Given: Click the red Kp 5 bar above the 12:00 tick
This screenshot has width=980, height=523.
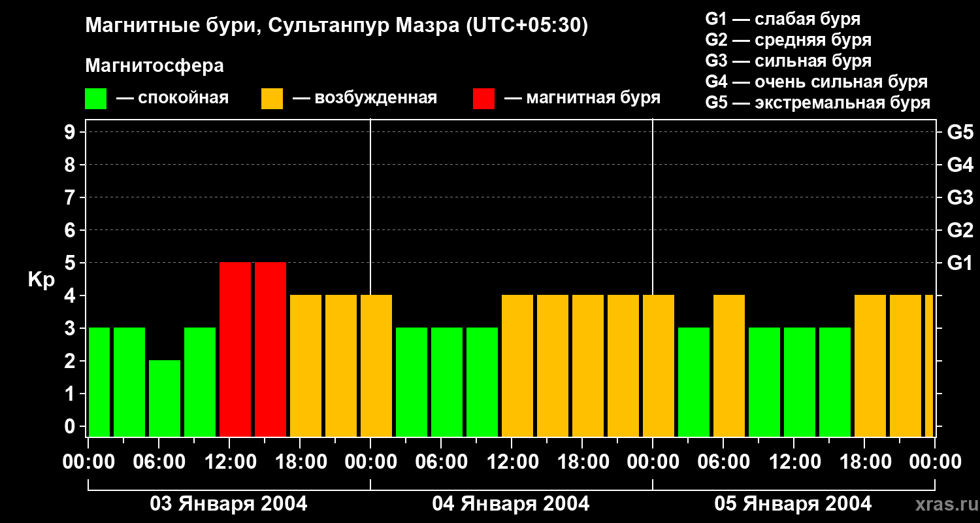Looking at the screenshot, I should click(x=235, y=349).
